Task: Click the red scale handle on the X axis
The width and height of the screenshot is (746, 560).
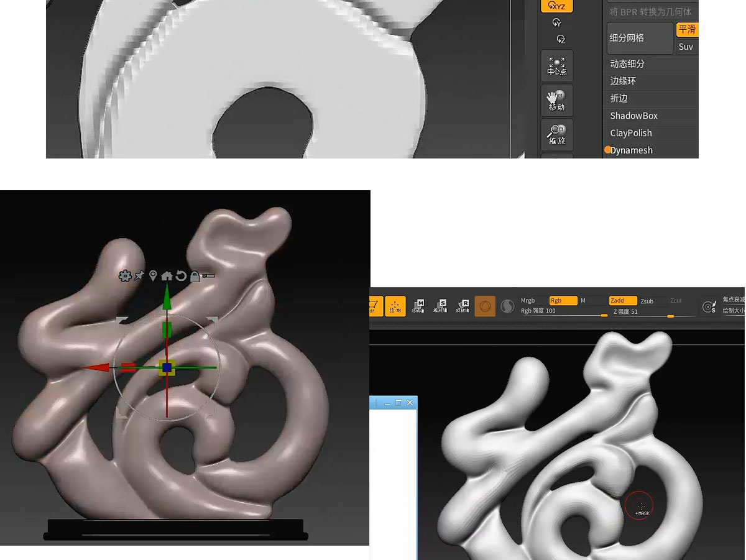Action: click(x=128, y=368)
